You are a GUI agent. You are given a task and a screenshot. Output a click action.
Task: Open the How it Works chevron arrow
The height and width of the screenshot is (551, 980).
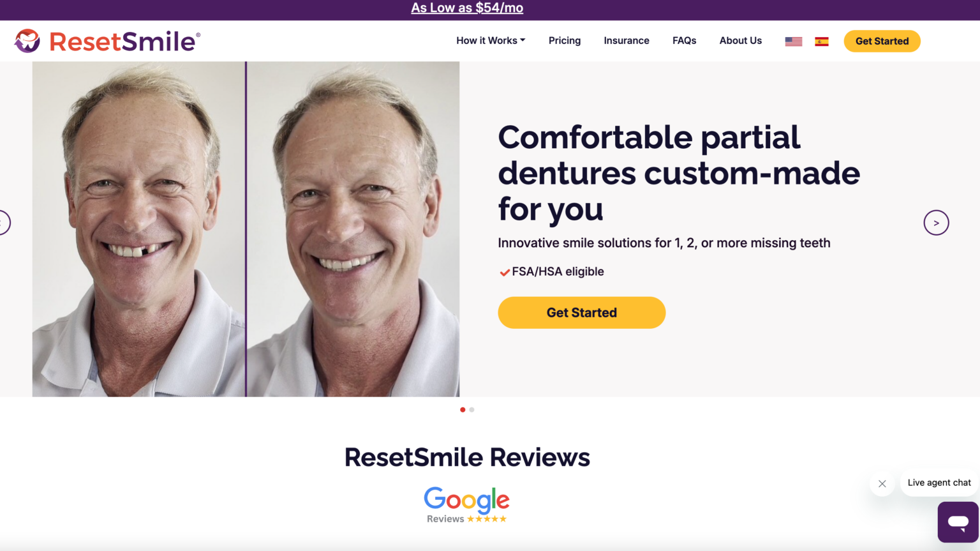pos(523,40)
